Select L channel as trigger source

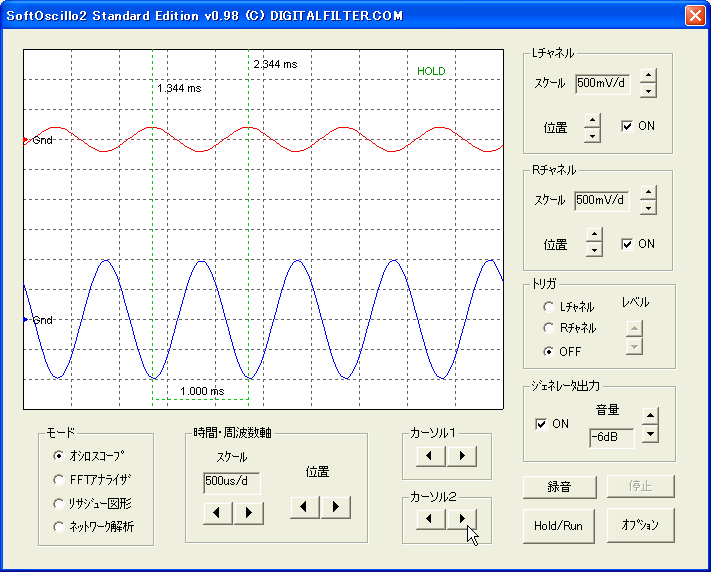(549, 307)
